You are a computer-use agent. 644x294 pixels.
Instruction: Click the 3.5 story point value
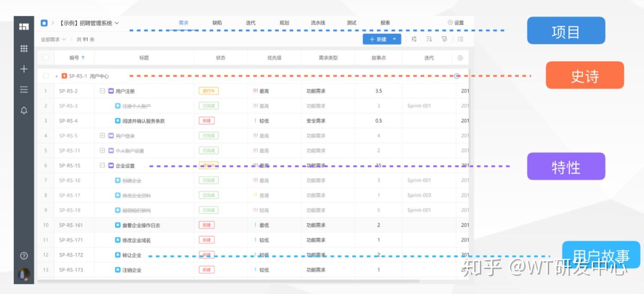378,91
